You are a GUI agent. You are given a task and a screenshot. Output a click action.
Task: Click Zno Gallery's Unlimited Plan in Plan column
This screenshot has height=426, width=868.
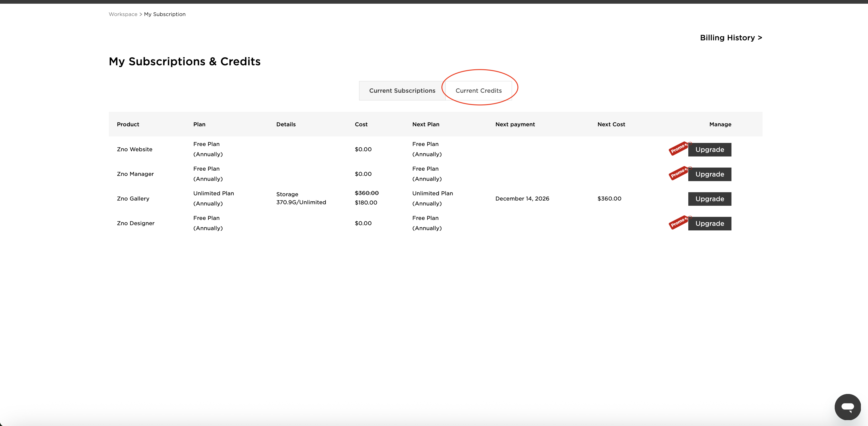[214, 198]
